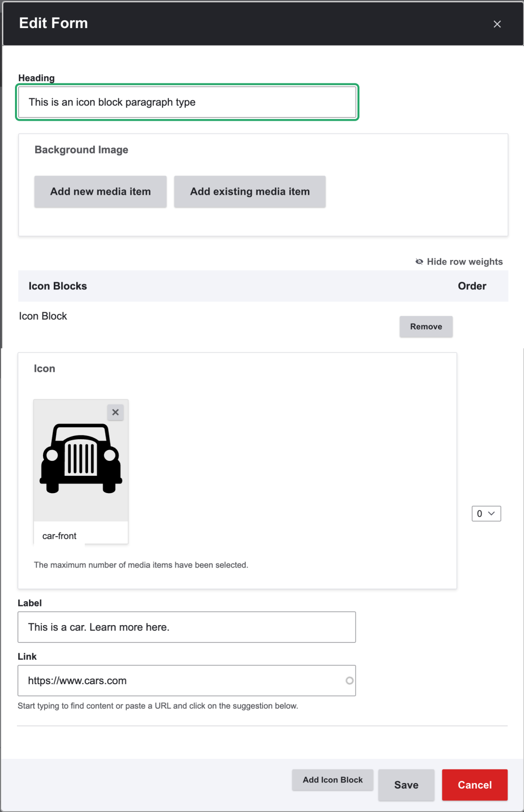Viewport: 524px width, 812px height.
Task: Save the form
Action: click(406, 785)
